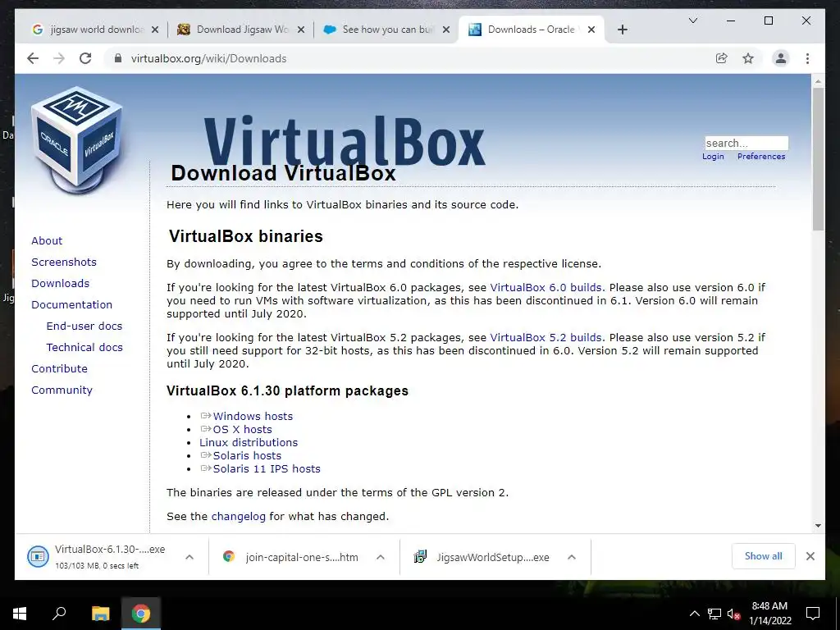This screenshot has width=840, height=630.
Task: Show all downloads
Action: click(763, 556)
